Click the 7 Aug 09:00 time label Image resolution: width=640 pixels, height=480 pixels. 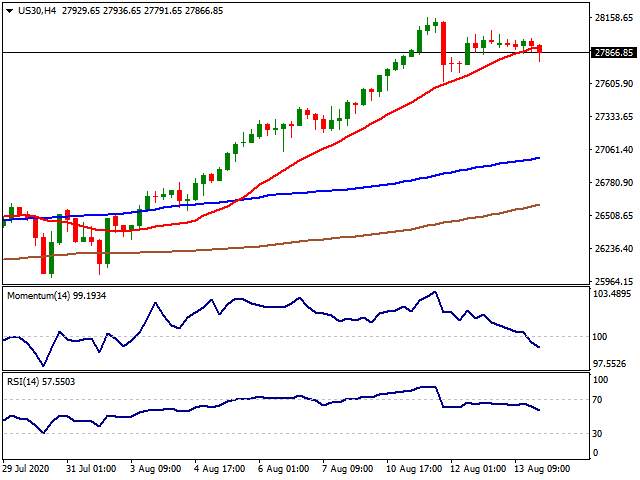tap(348, 469)
